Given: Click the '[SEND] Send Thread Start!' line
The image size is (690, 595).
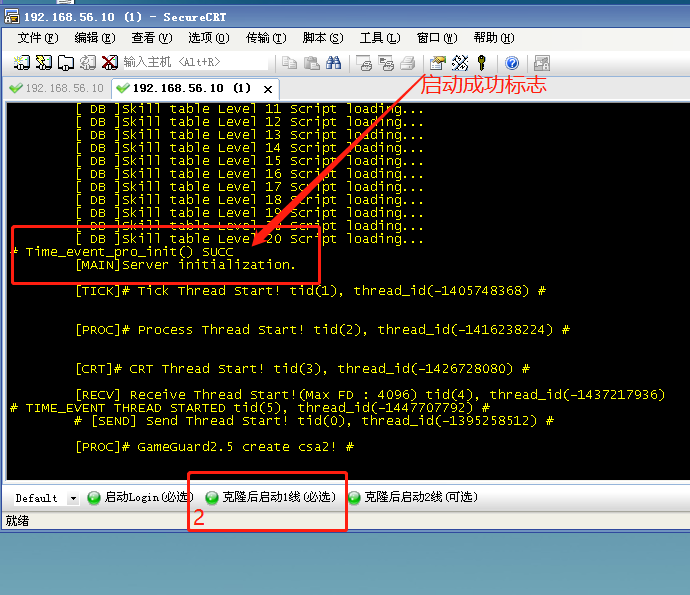Looking at the screenshot, I should coord(314,421).
